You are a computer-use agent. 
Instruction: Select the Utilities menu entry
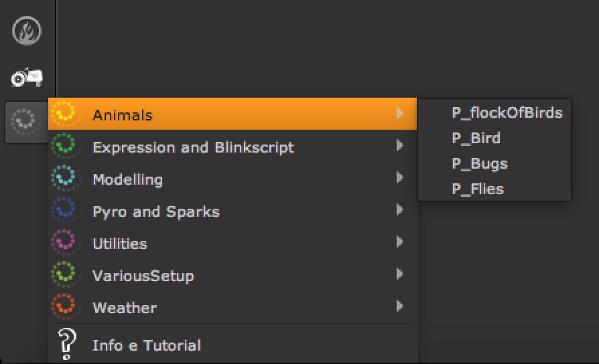coord(119,244)
